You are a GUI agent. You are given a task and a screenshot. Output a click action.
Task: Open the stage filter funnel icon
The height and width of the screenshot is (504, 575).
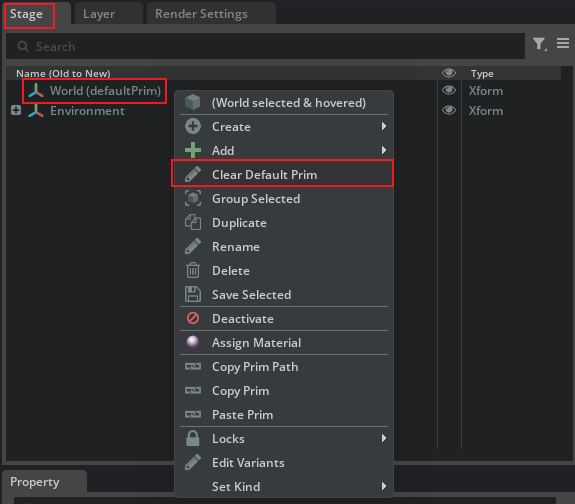tap(540, 44)
